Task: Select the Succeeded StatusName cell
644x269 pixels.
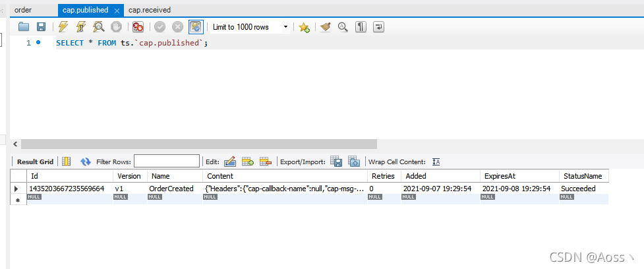Action: point(583,189)
